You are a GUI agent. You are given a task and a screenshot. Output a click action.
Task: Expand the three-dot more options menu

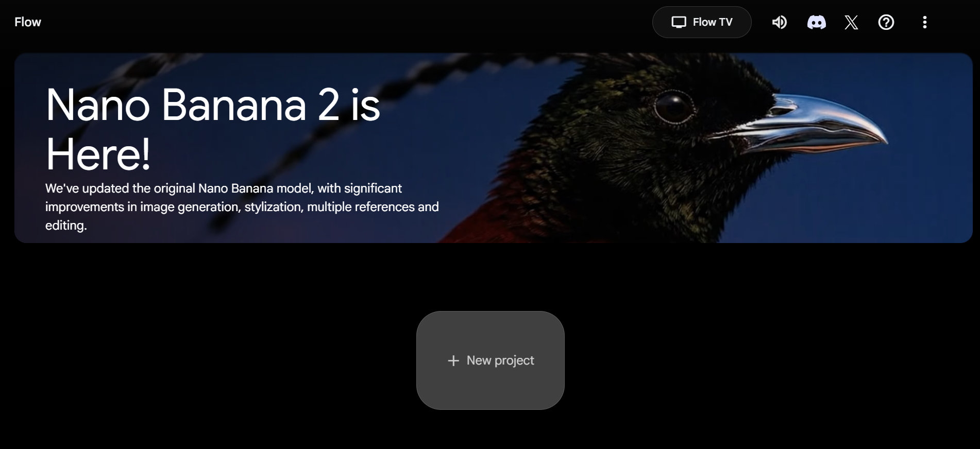coord(924,22)
